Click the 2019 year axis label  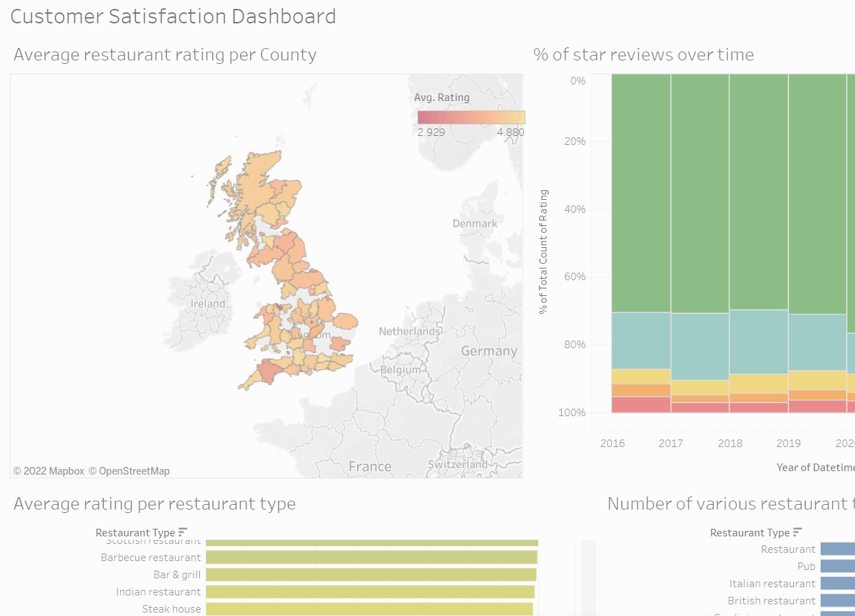pos(788,443)
